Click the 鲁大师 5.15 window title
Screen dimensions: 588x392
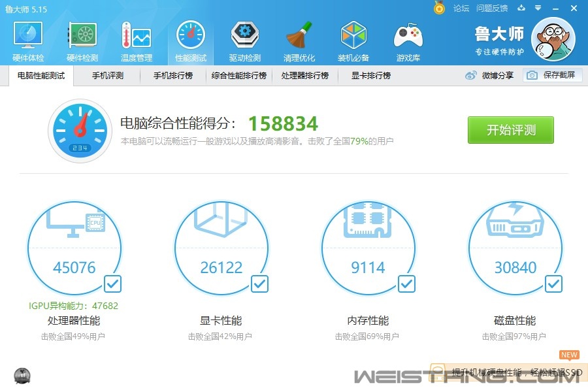pyautogui.click(x=26, y=9)
